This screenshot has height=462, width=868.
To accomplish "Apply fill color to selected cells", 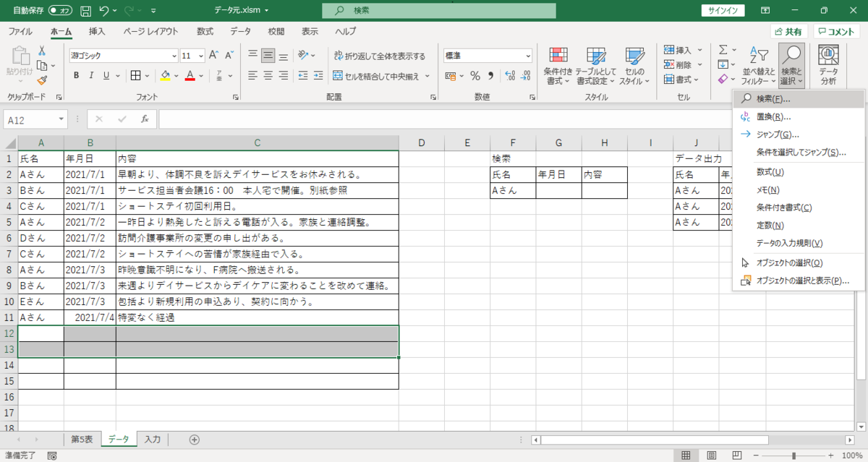I will pos(166,74).
